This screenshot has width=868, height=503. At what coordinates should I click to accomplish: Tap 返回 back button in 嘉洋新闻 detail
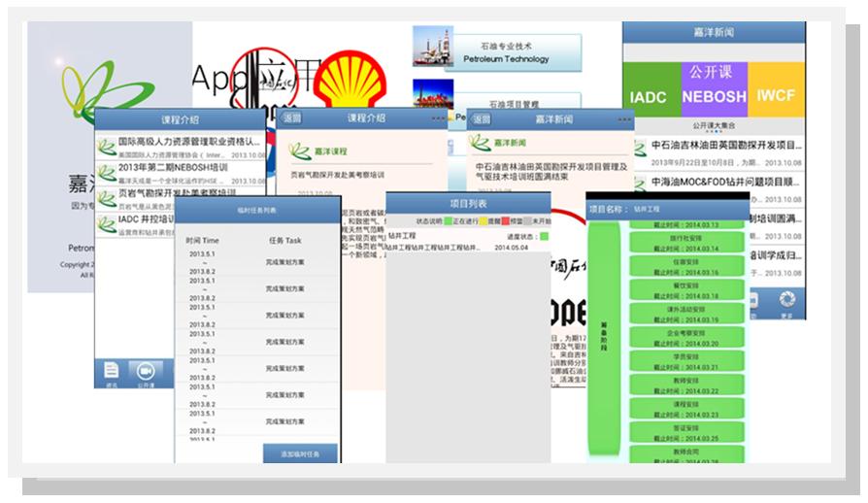481,119
